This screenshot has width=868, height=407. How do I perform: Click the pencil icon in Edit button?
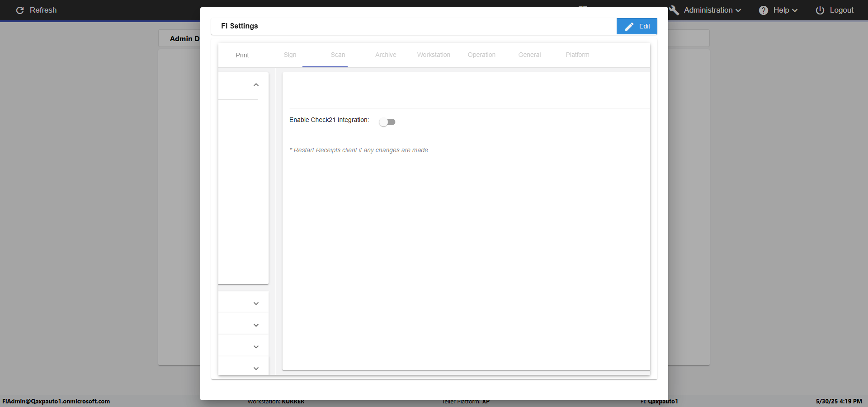tap(629, 27)
